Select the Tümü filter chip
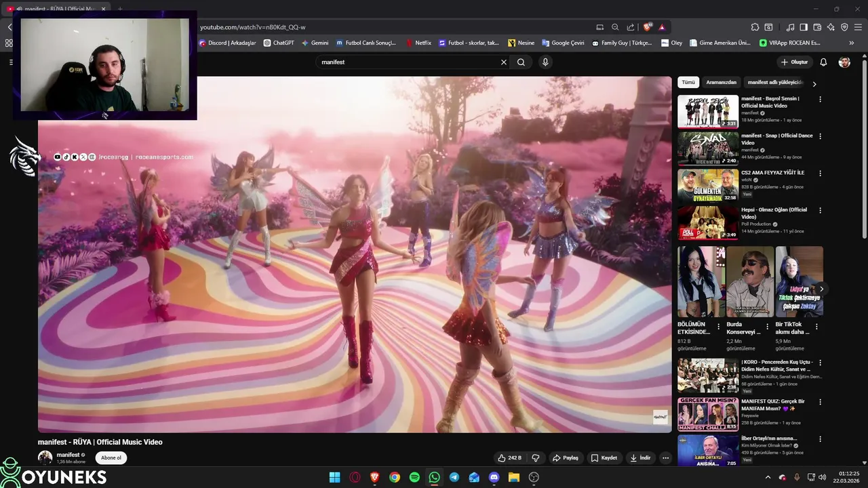The width and height of the screenshot is (868, 488). 688,82
